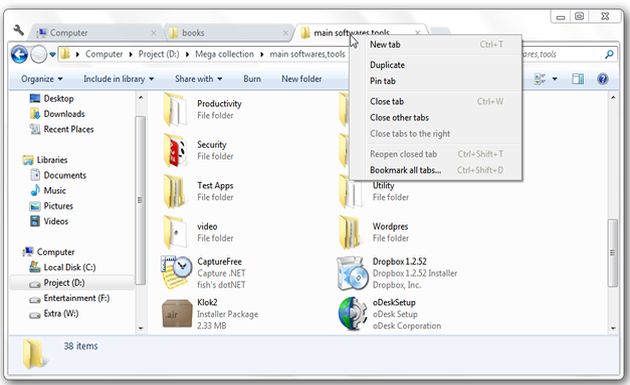Select the Klok2 air package icon
Screen dimensions: 630x385
[177, 313]
